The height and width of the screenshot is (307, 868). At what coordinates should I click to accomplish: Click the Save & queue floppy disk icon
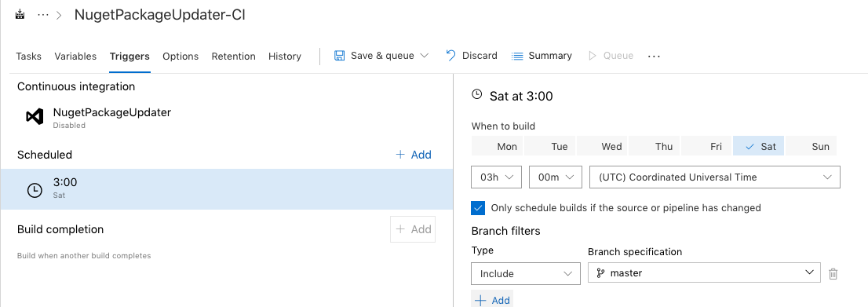[339, 56]
